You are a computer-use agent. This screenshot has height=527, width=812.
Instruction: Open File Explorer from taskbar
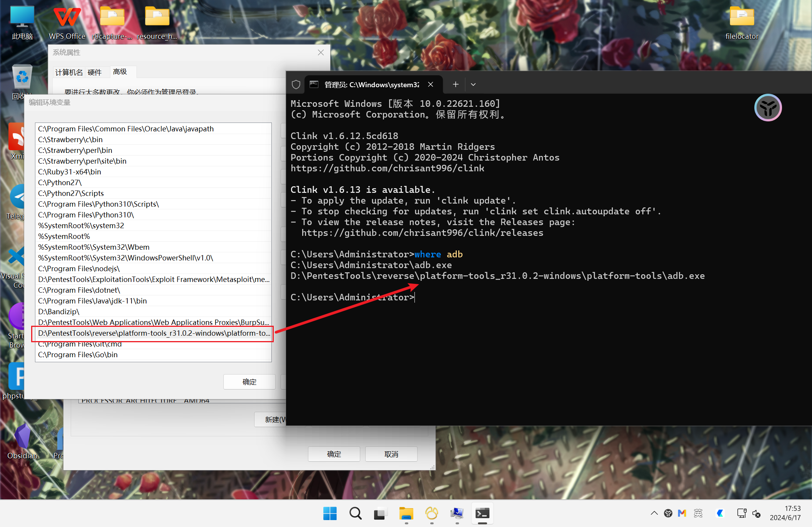[x=406, y=514]
